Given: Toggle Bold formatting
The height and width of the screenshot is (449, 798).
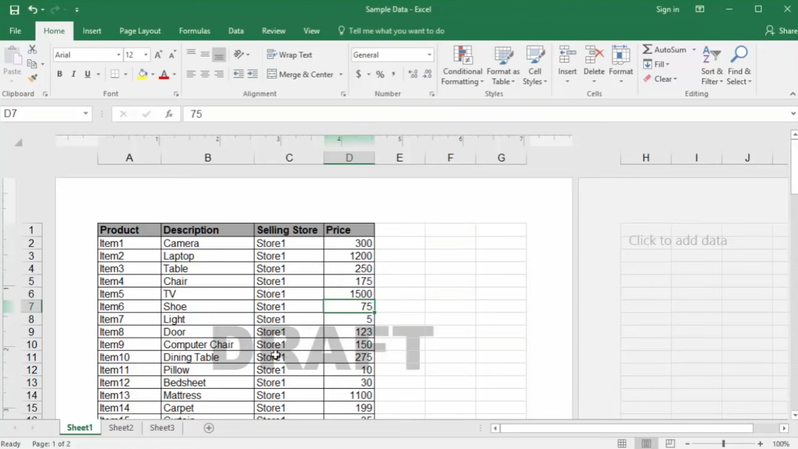Looking at the screenshot, I should pyautogui.click(x=60, y=74).
